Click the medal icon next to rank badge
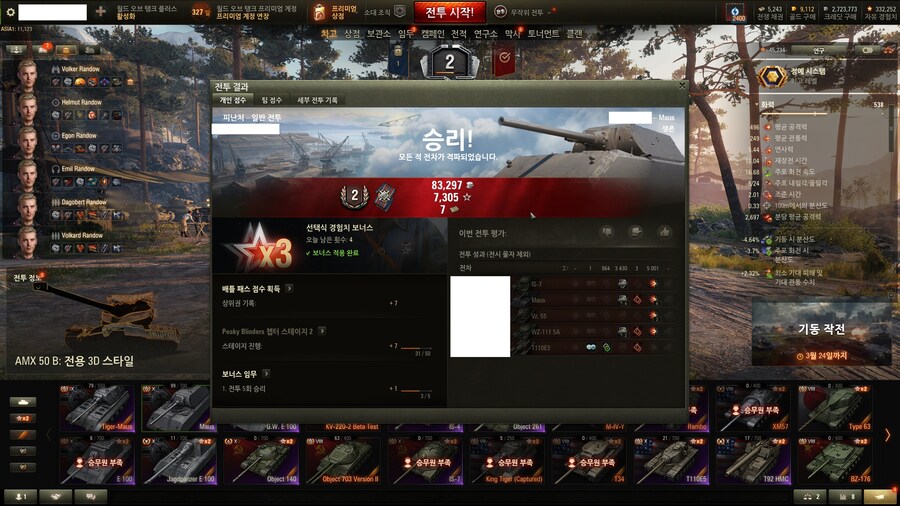Screen dimensions: 900x506 point(385,197)
